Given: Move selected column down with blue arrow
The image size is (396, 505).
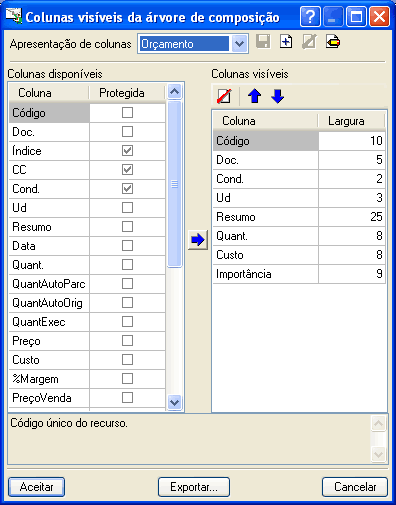Looking at the screenshot, I should 277,96.
